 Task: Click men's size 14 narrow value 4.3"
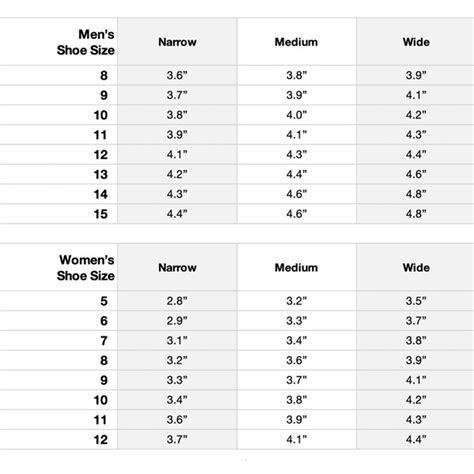(177, 194)
